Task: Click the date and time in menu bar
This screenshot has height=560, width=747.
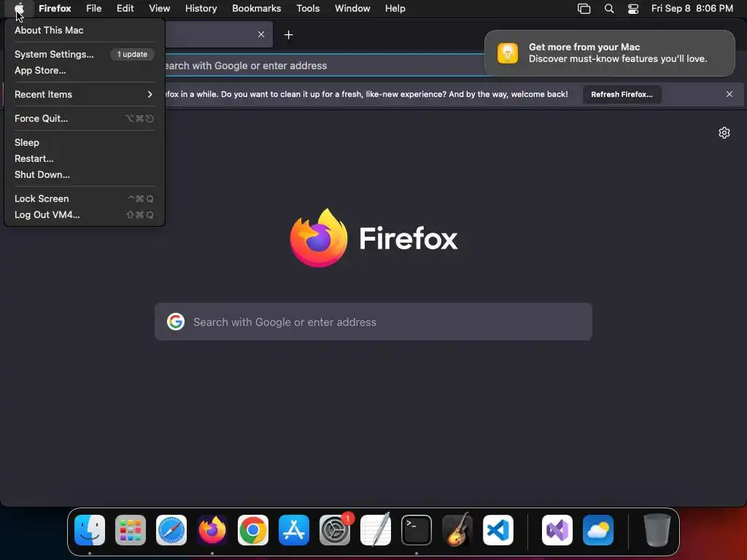Action: (x=692, y=9)
